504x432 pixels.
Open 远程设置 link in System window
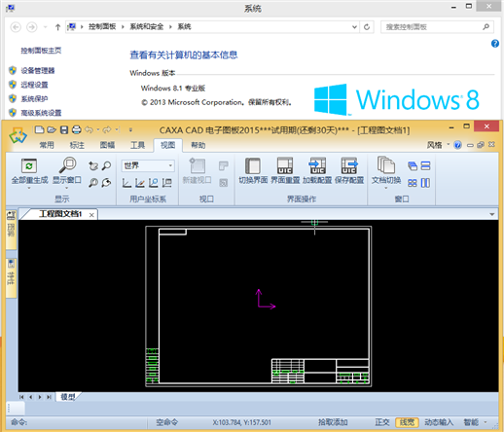(x=34, y=85)
